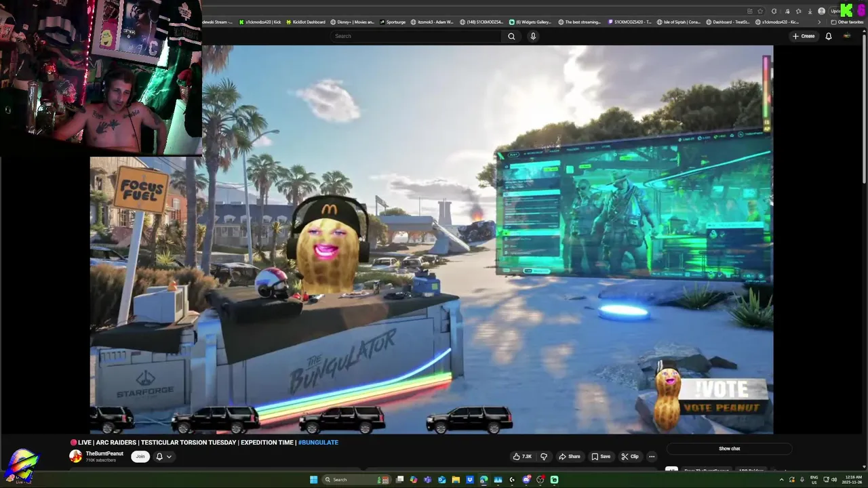Open the KickBot Dashboard bookmark
The height and width of the screenshot is (488, 868).
click(x=305, y=22)
